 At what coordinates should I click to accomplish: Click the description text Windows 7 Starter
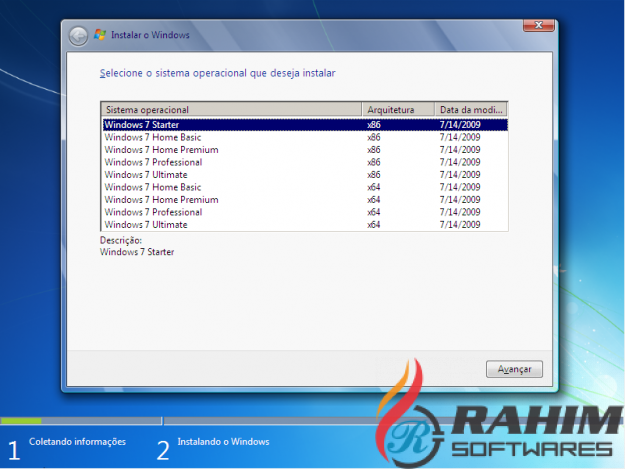click(x=137, y=252)
